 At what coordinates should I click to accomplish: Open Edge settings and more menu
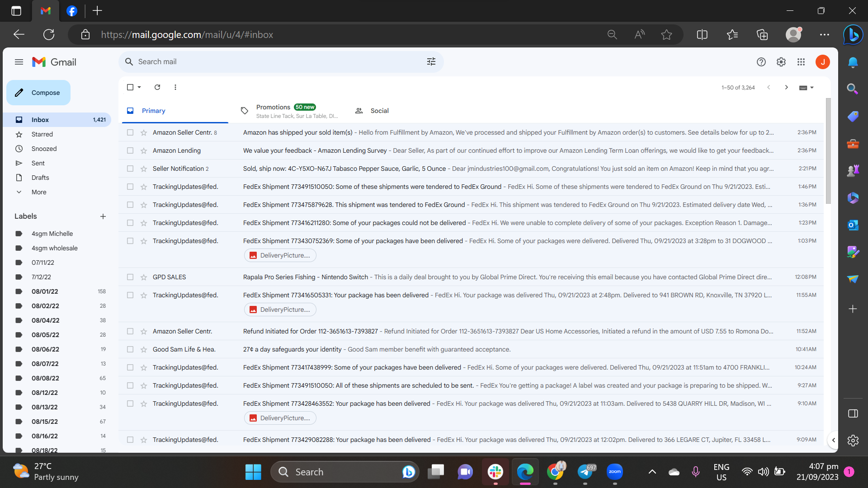pyautogui.click(x=825, y=34)
